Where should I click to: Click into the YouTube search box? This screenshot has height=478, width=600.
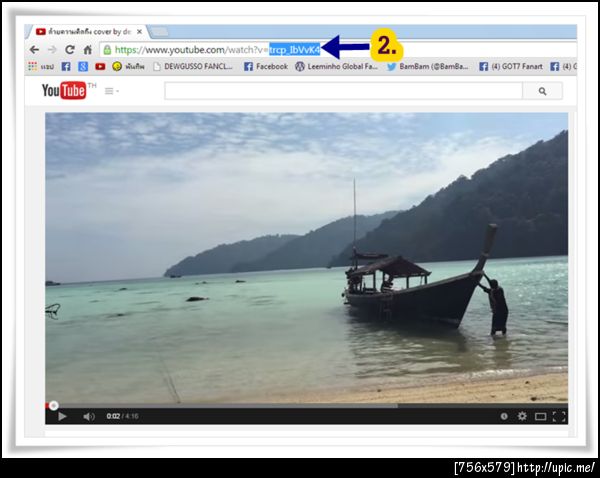click(x=343, y=91)
